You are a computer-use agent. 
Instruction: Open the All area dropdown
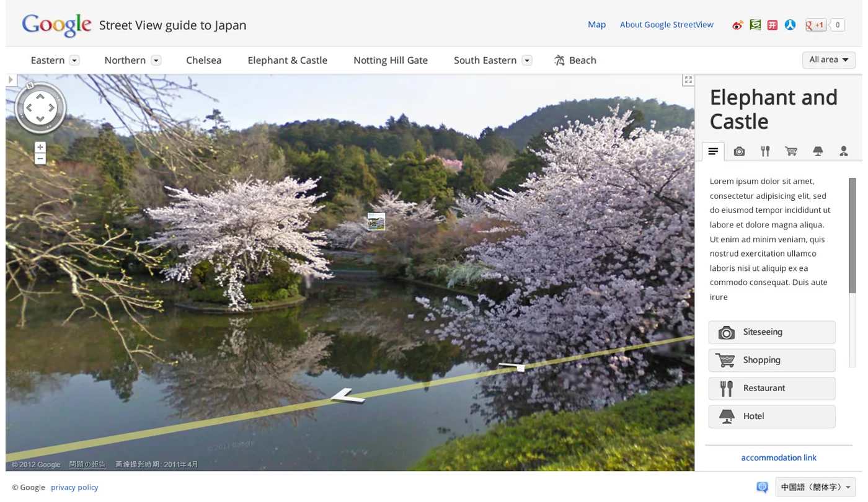[829, 60]
